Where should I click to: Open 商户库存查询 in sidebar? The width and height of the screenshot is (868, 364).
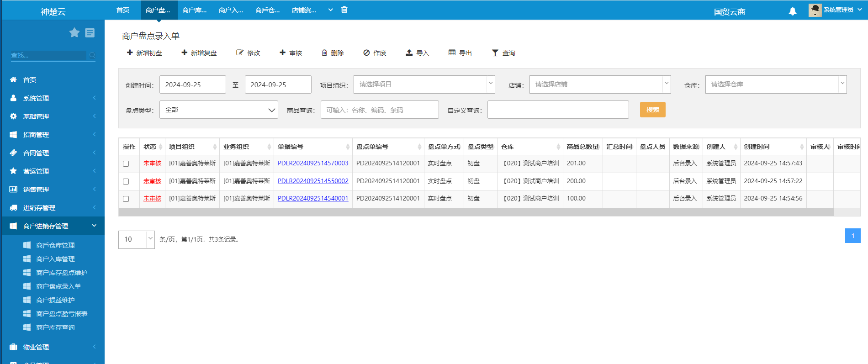[55, 327]
